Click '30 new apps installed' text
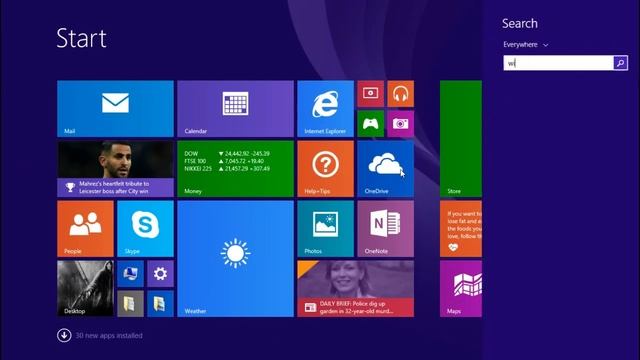Viewport: 640px width, 360px height. tap(109, 336)
